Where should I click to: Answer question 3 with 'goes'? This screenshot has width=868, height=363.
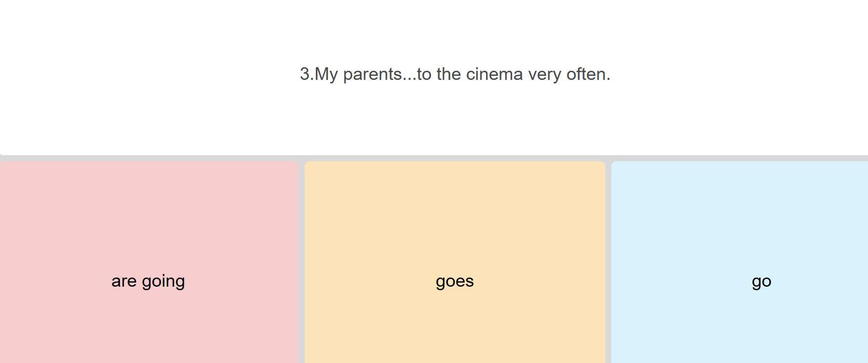454,262
